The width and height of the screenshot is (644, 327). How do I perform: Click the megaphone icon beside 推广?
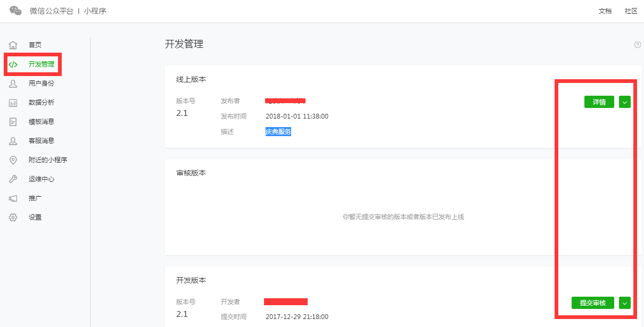tap(13, 198)
